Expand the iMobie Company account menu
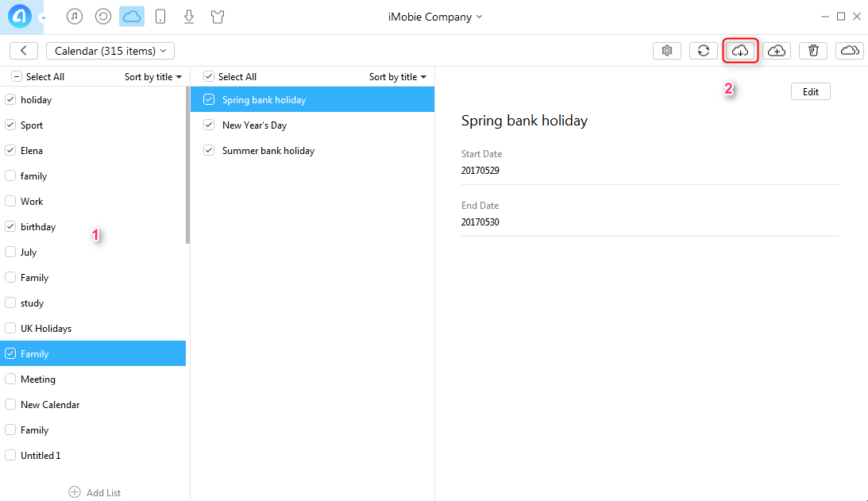Screen dimensions: 868x501 point(435,17)
